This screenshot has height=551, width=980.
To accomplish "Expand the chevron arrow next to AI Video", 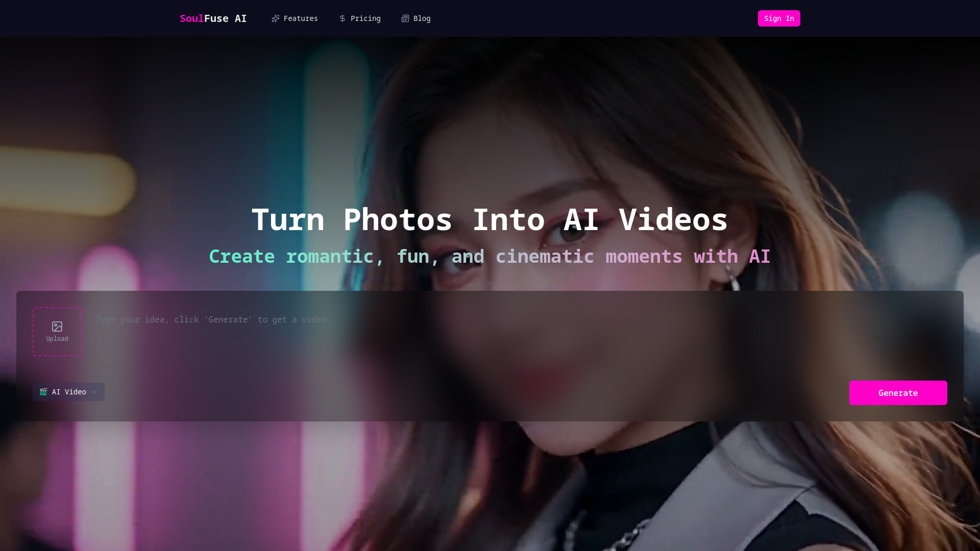I will 94,392.
